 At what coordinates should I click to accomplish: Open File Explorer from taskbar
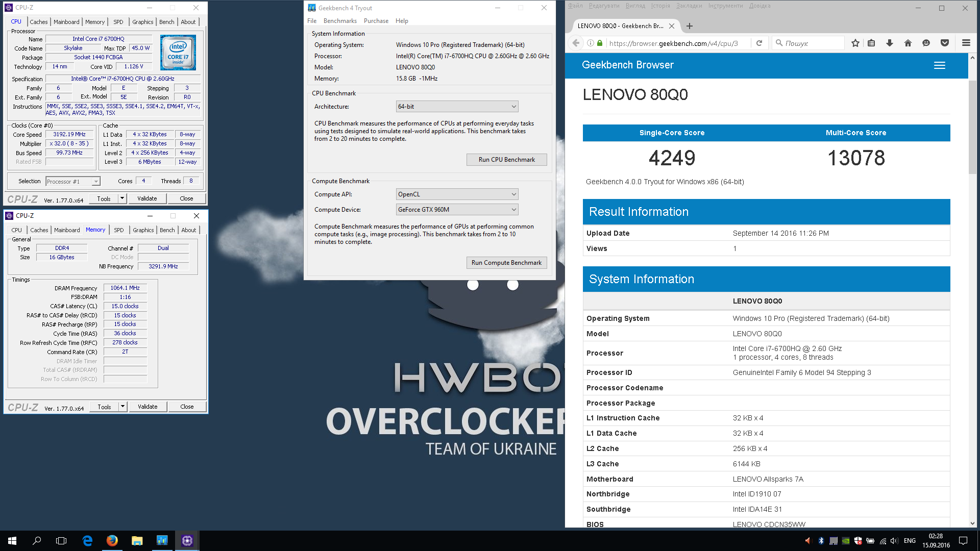coord(137,541)
